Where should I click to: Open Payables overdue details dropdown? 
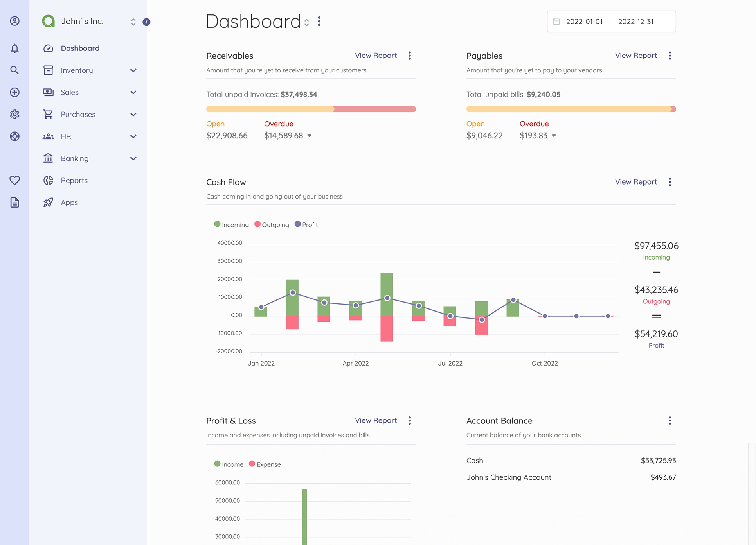click(553, 136)
